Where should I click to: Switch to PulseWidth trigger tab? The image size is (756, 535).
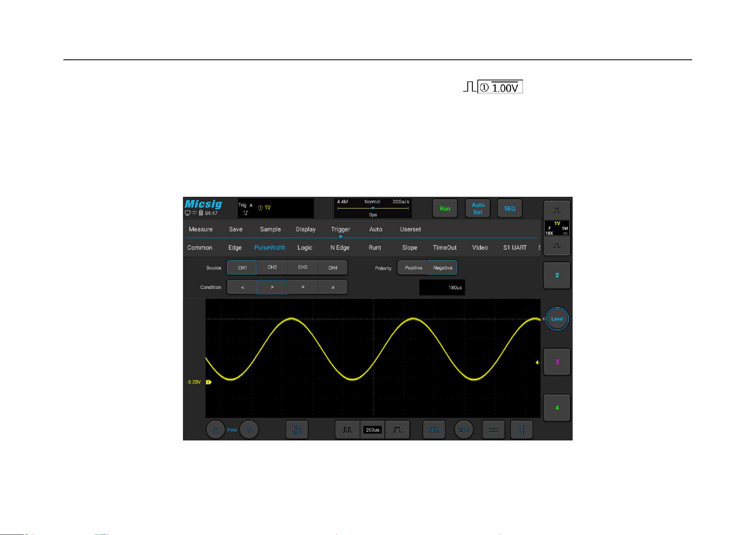tap(270, 248)
